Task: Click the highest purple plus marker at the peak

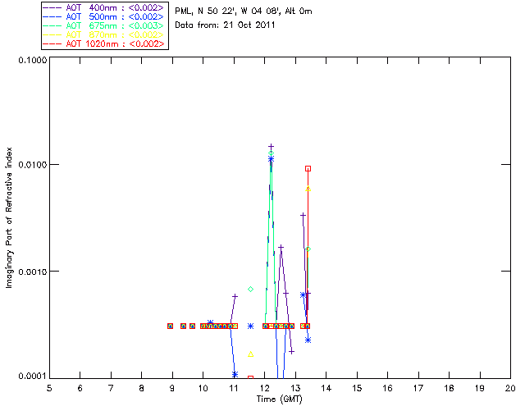Action: 272,147
